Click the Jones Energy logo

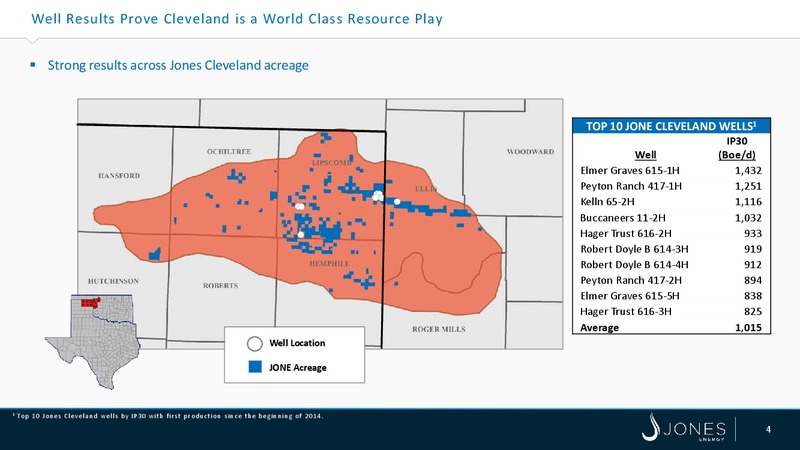(684, 427)
